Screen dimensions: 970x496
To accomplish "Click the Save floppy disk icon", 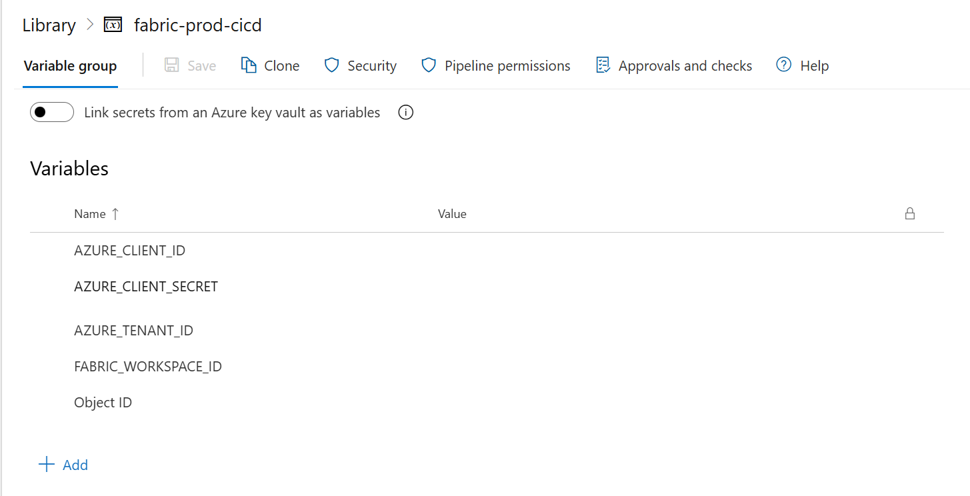I will click(x=171, y=65).
